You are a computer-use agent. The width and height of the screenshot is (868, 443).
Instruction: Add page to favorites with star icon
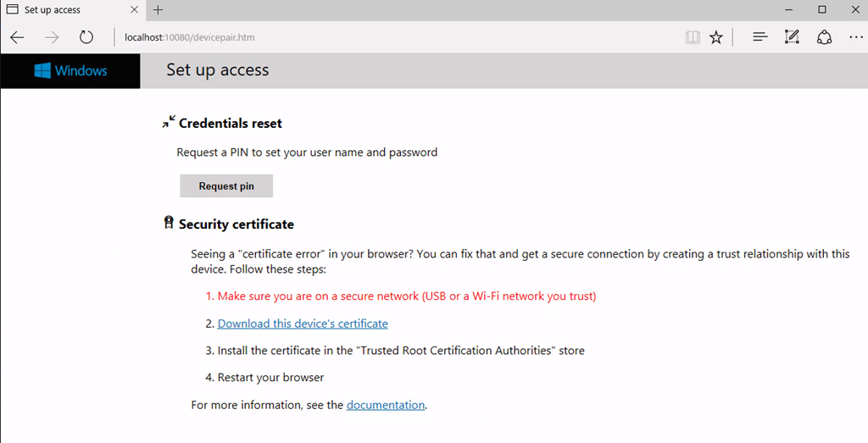[716, 37]
